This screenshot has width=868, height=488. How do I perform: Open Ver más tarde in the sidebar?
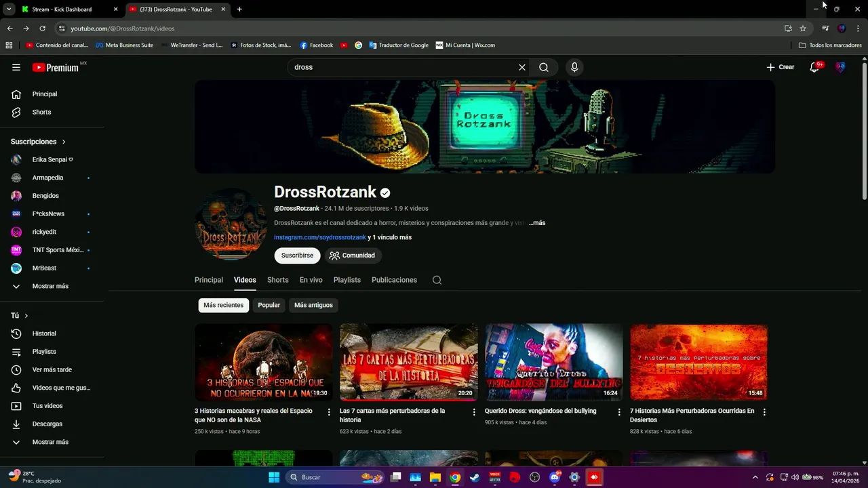(52, 369)
